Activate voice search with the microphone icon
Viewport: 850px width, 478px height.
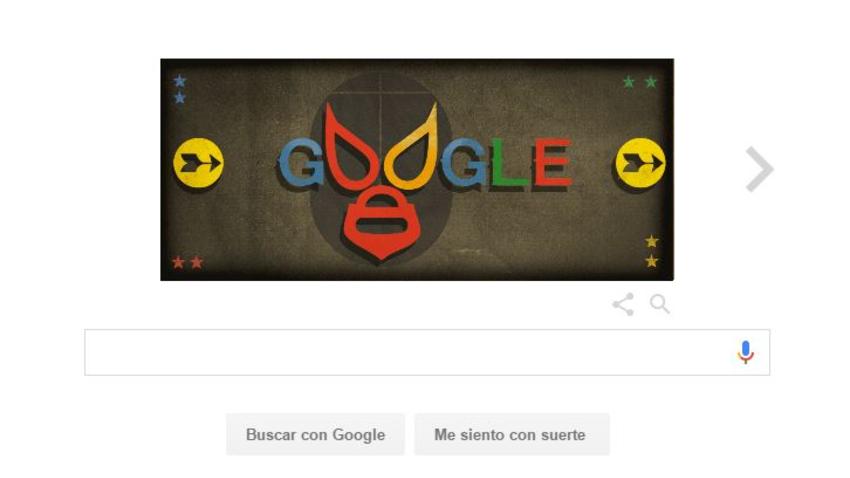[745, 352]
